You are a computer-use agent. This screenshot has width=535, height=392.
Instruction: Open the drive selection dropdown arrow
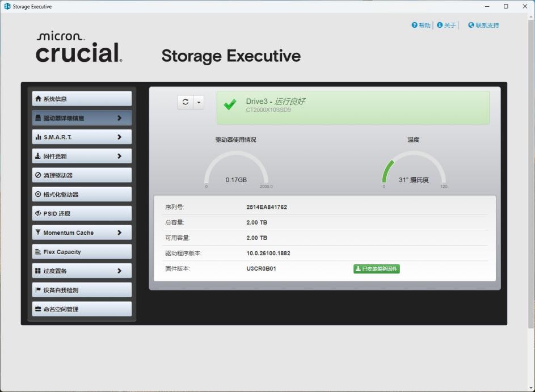199,102
